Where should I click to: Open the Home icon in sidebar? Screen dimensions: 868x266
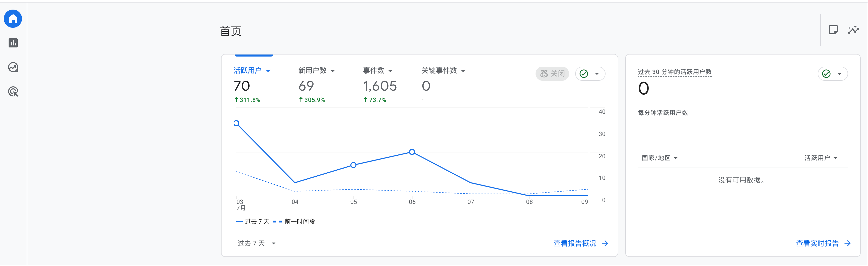coord(13,19)
